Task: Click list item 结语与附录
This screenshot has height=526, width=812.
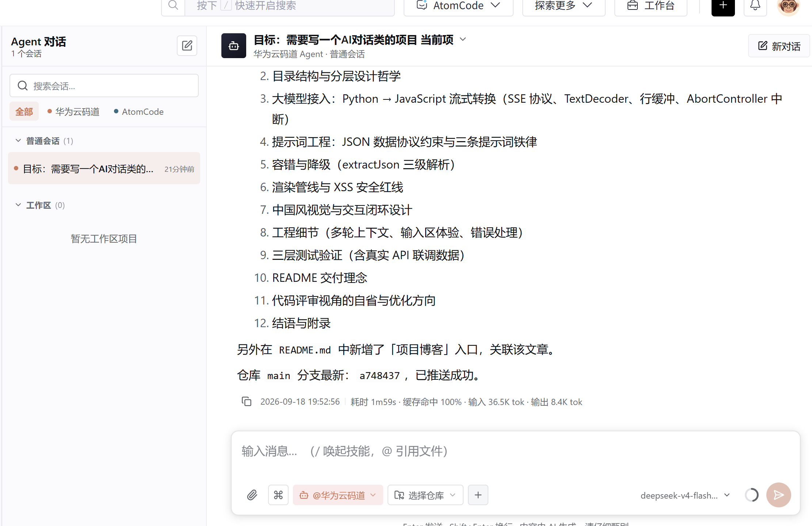Action: tap(301, 323)
